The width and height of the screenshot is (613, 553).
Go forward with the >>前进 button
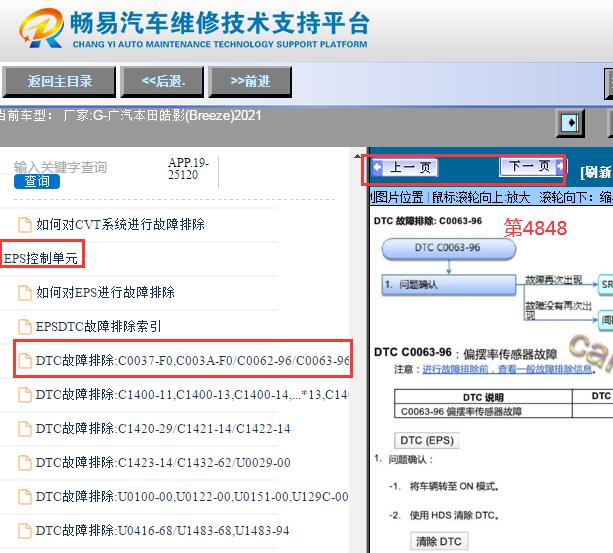[x=250, y=81]
